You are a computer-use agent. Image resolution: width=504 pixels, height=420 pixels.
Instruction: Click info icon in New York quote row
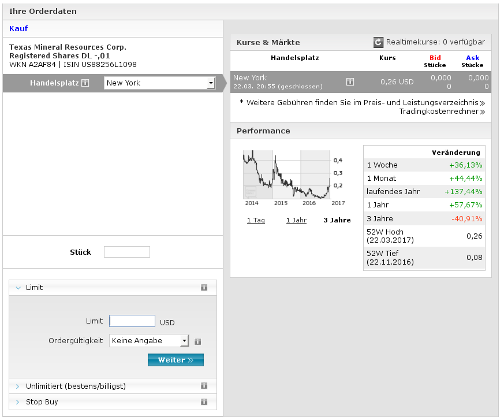[x=350, y=82]
